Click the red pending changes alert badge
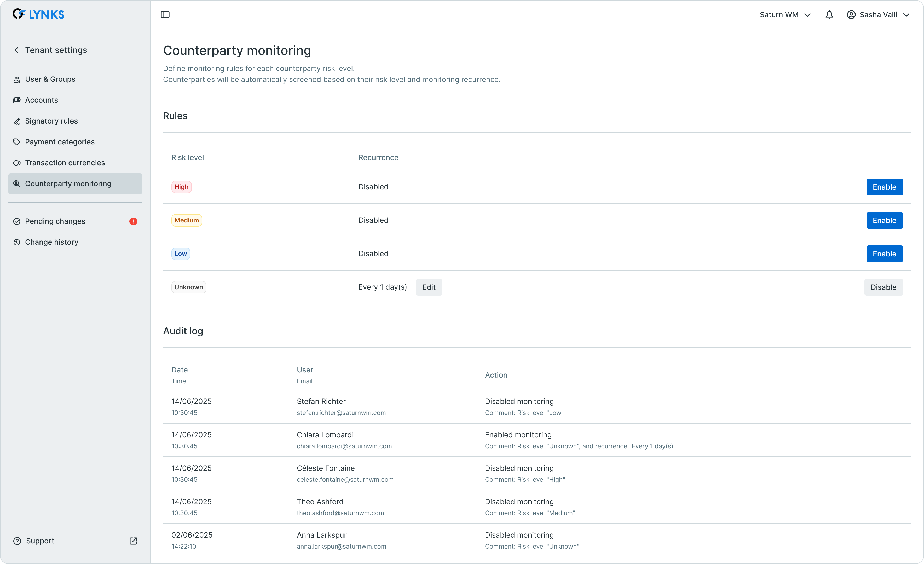This screenshot has width=924, height=564. tap(133, 221)
